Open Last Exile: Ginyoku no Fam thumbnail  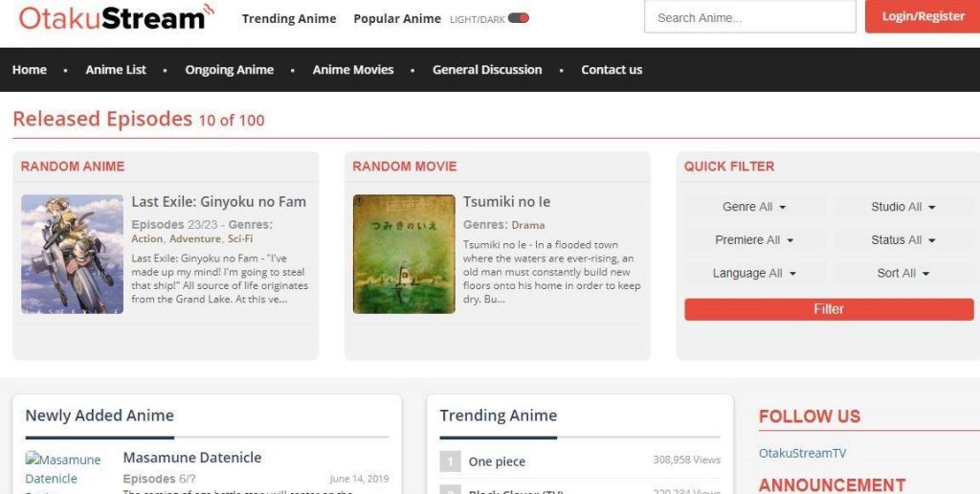pos(72,254)
